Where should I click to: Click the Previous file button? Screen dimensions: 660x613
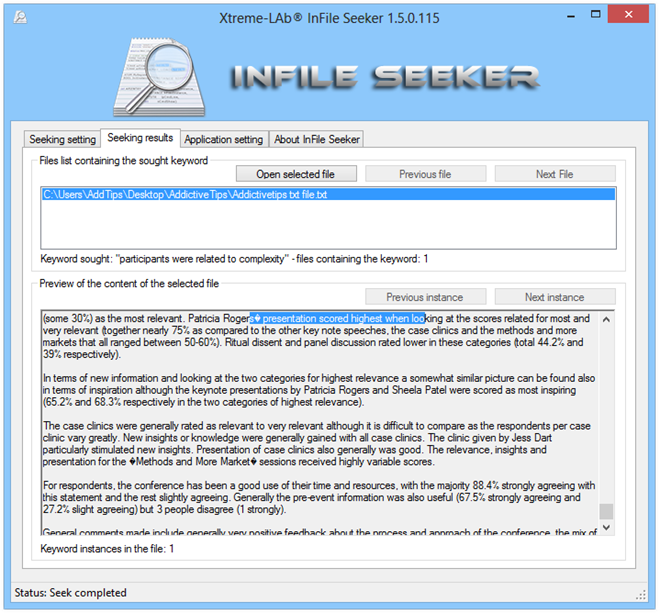425,174
